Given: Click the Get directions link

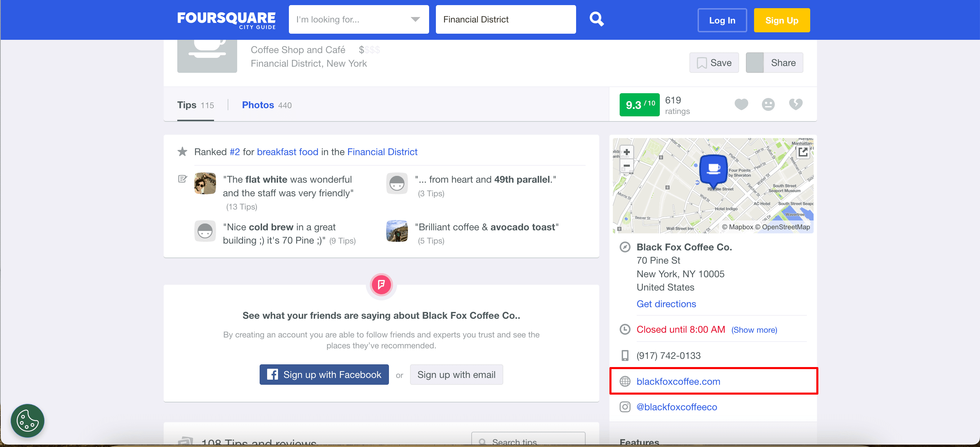Looking at the screenshot, I should pyautogui.click(x=666, y=304).
